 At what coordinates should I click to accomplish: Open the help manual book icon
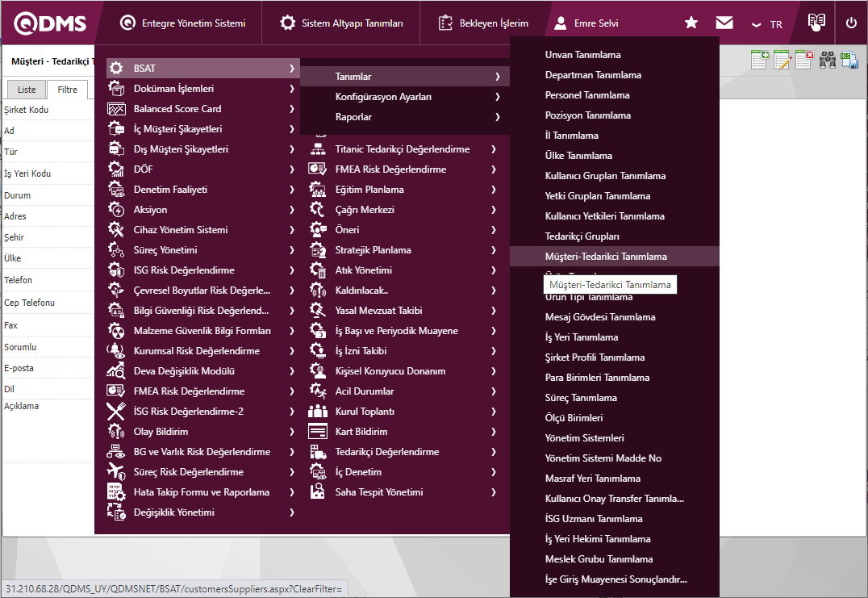point(816,23)
